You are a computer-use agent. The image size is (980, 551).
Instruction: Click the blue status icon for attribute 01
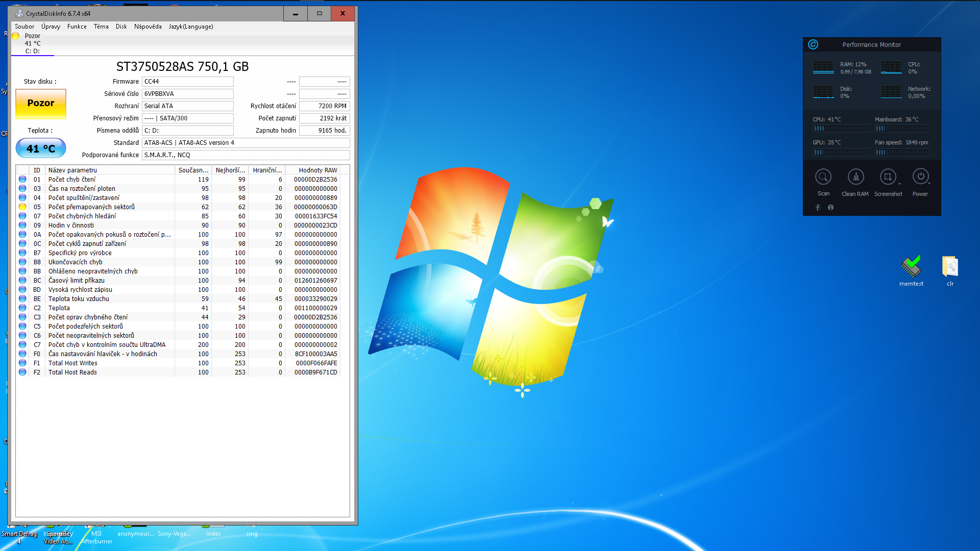pos(22,180)
